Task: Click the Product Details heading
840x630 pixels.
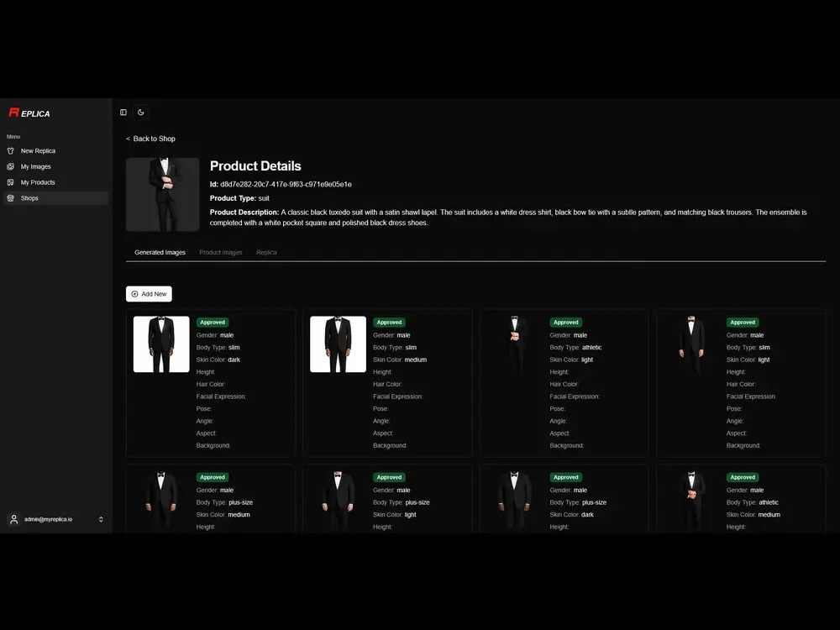Action: click(x=255, y=166)
